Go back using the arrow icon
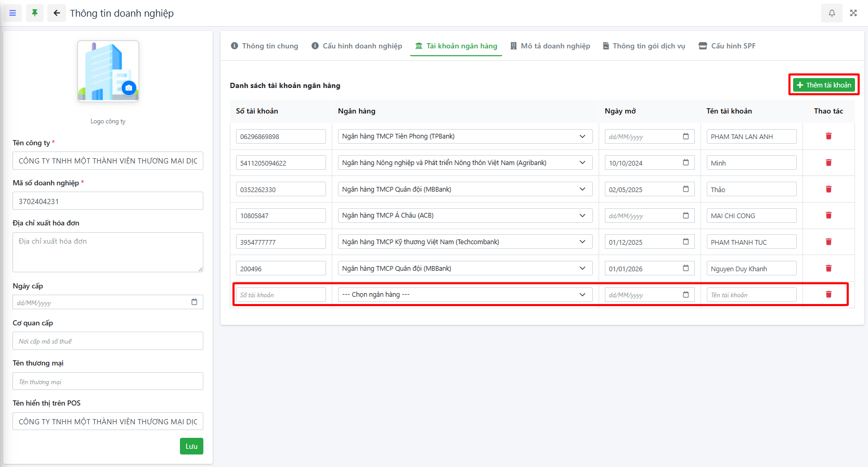This screenshot has height=467, width=868. 57,13
